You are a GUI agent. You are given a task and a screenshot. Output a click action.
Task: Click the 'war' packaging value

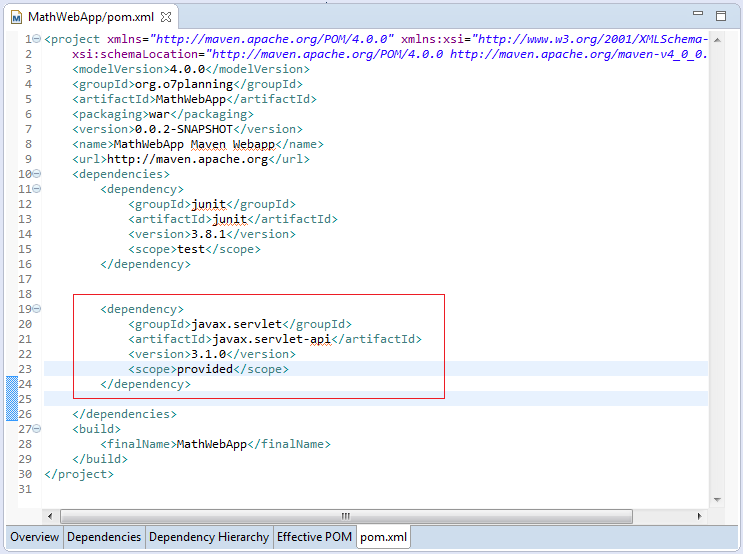[x=159, y=115]
